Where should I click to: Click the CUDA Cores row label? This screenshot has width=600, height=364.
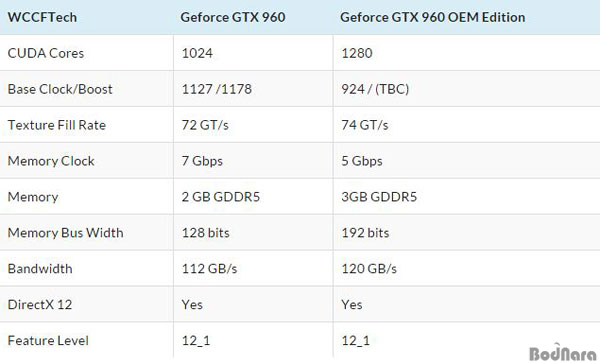46,53
